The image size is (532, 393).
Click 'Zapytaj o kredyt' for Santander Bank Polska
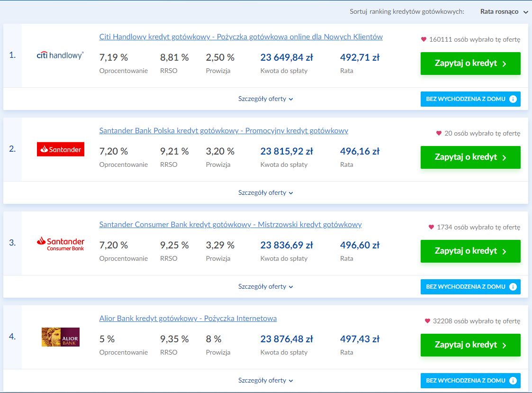[x=470, y=157]
